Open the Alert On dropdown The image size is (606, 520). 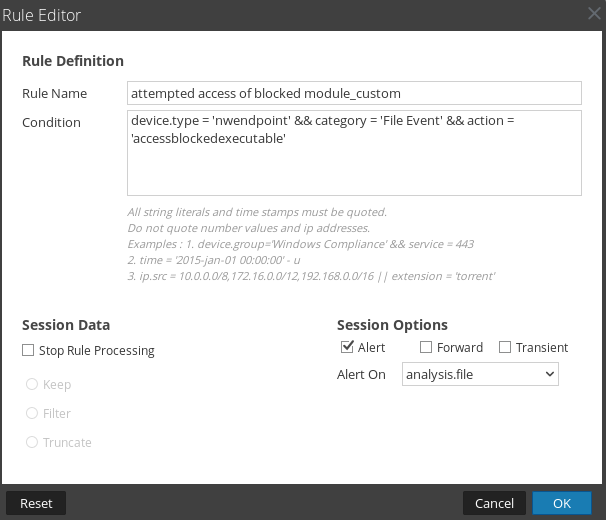[x=479, y=374]
